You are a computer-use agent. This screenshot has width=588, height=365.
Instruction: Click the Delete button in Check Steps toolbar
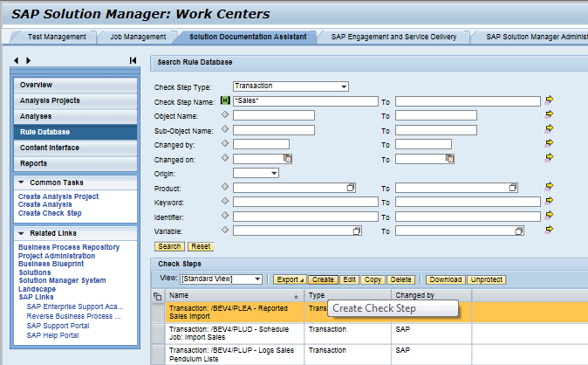401,279
